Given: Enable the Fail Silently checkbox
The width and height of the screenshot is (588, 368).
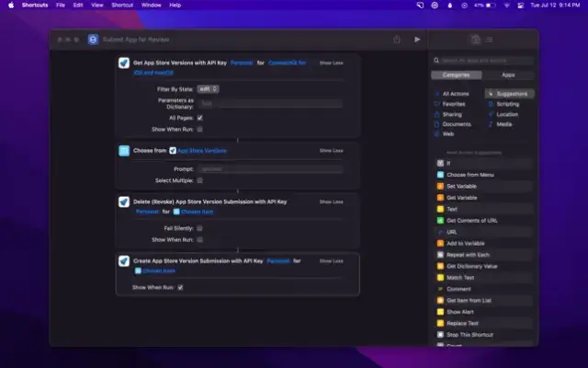Looking at the screenshot, I should (200, 228).
